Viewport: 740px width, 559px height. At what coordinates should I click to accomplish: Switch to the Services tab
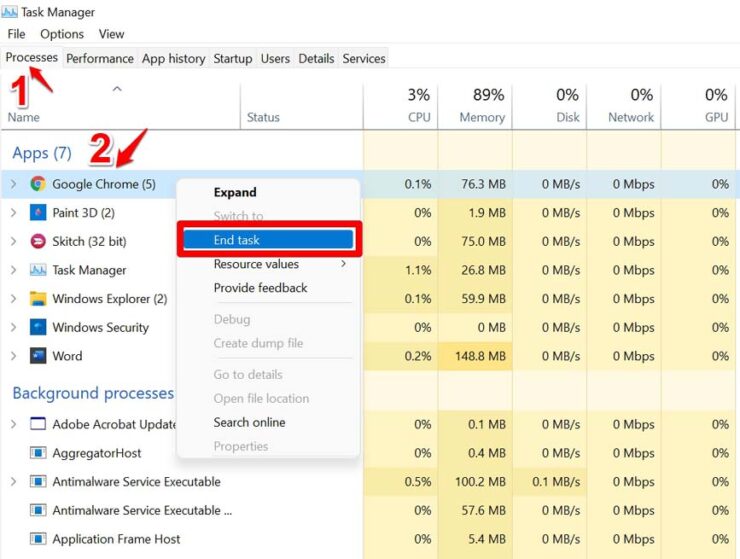click(364, 59)
